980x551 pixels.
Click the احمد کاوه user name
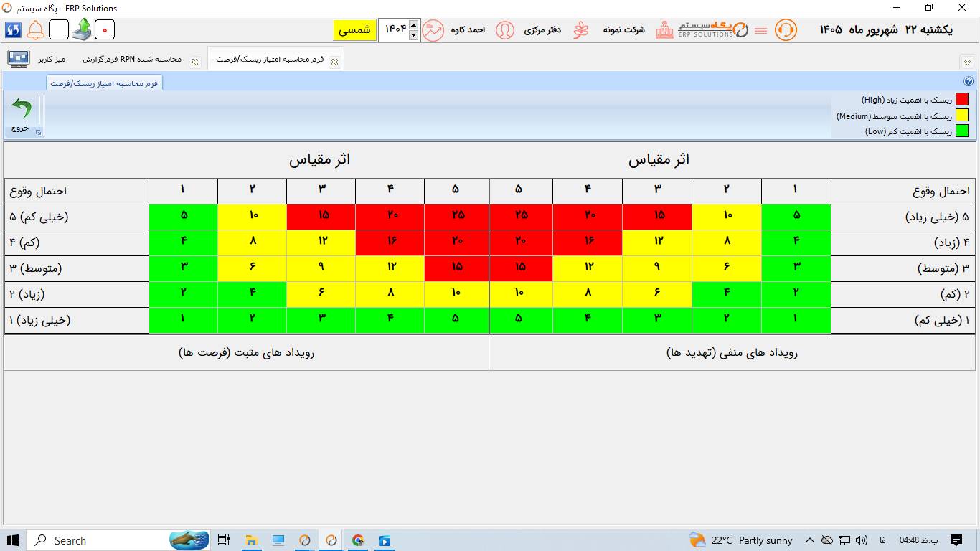coord(468,30)
